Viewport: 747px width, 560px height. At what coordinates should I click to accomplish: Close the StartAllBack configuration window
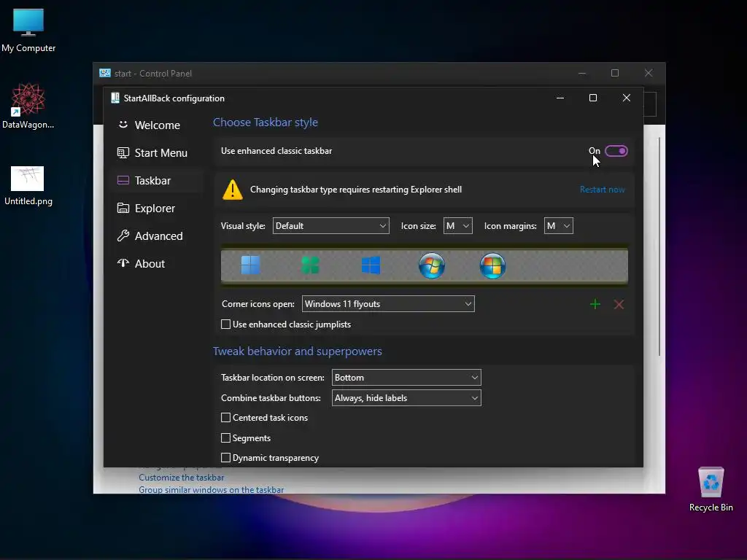click(x=627, y=98)
